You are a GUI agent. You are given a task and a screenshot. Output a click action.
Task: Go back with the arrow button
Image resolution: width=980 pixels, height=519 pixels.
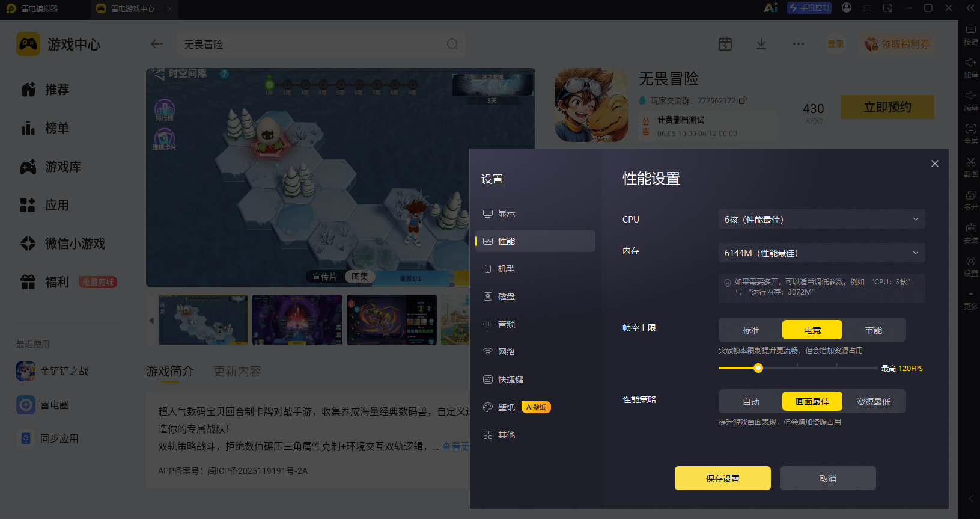(x=157, y=44)
